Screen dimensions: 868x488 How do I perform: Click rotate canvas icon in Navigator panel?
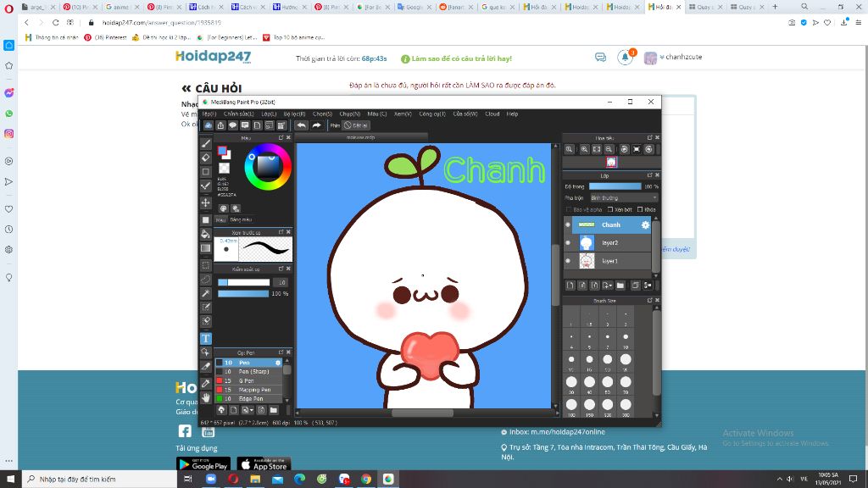click(625, 149)
